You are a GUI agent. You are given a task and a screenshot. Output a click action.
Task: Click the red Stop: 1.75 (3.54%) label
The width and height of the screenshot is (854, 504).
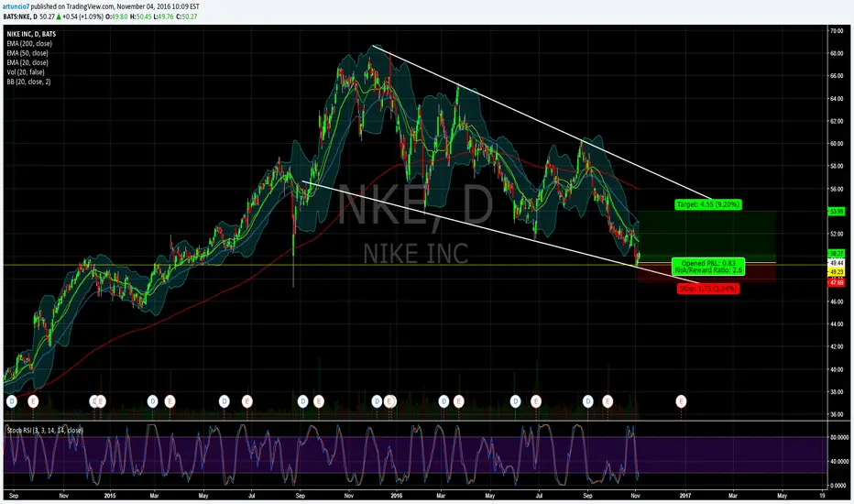point(708,289)
